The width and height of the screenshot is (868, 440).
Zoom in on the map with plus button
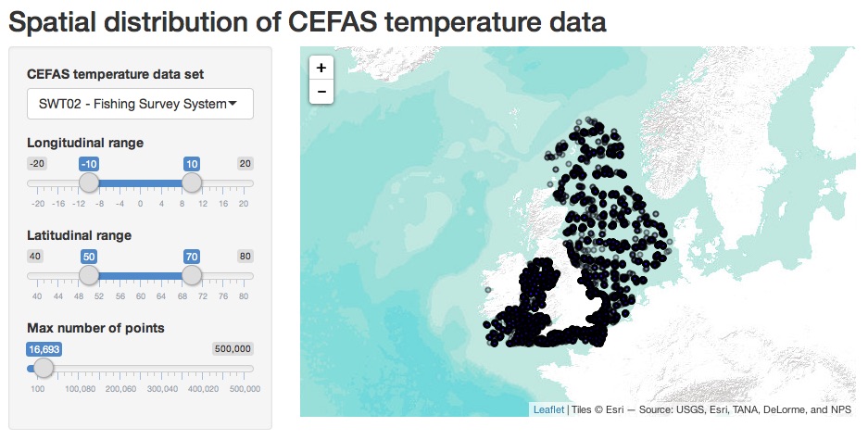tap(321, 68)
